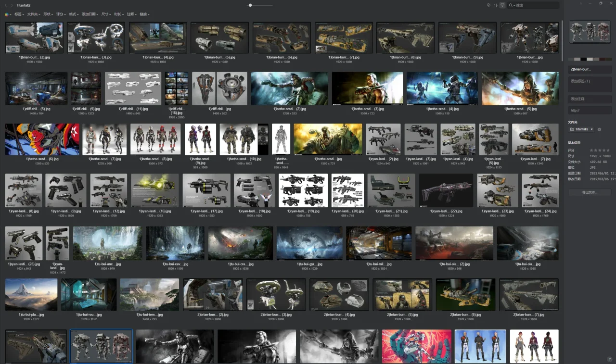Select thumbnail 1)tu-bui-pla....jpg
Viewport: 616px width, 364px height.
click(31, 295)
